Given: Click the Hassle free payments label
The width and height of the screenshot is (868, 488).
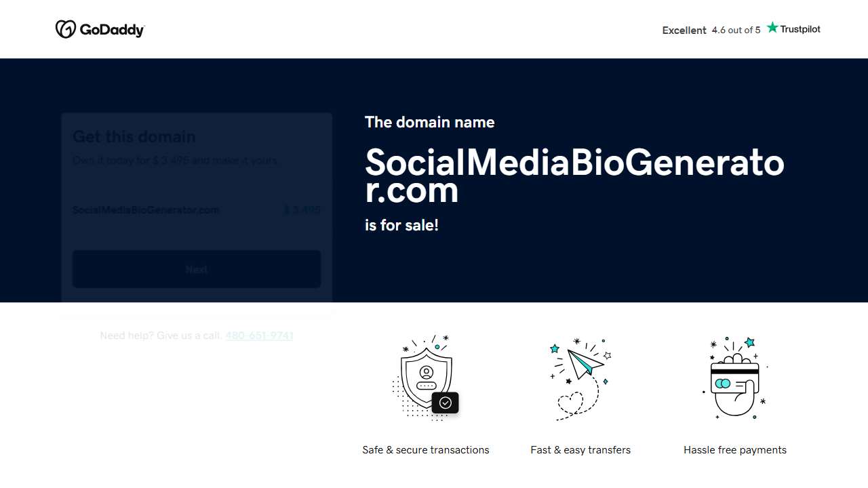Looking at the screenshot, I should point(734,449).
